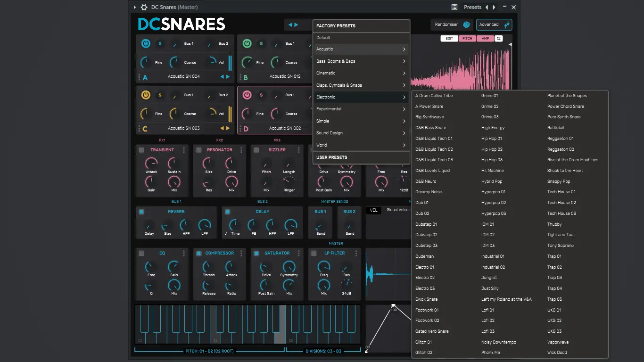This screenshot has height=362, width=644.
Task: Click the note sync icon in Delay
Action: pos(226,233)
